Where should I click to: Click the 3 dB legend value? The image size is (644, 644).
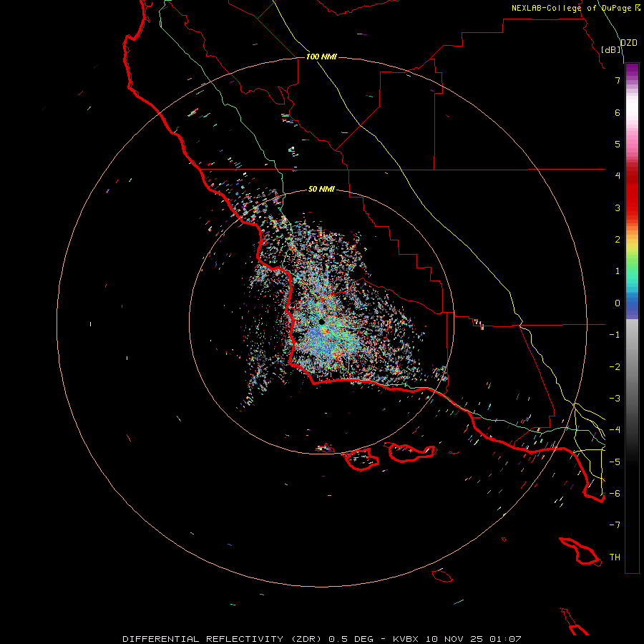pos(618,208)
